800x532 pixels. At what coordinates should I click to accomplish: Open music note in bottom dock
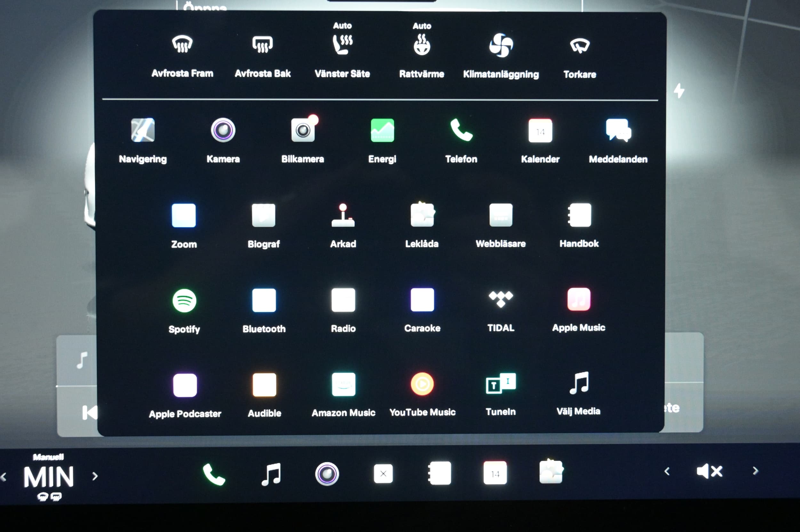[271, 474]
